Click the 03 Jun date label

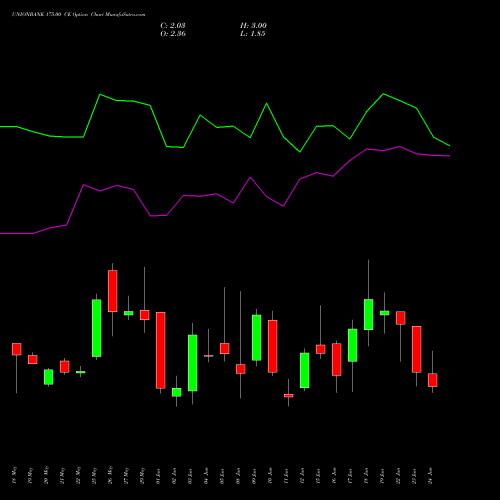pyautogui.click(x=190, y=476)
